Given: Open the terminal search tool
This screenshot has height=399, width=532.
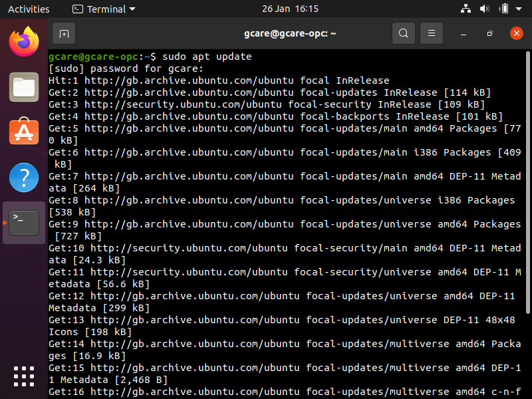Looking at the screenshot, I should [x=404, y=33].
